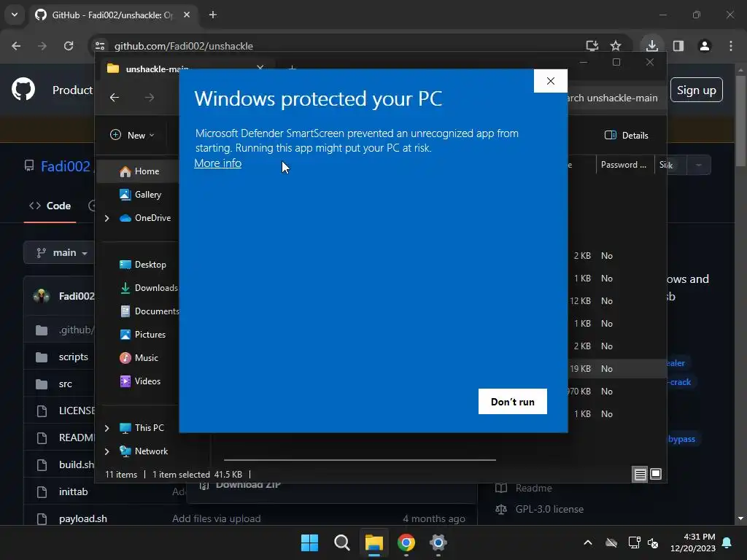Click the GitHub logo
This screenshot has height=560, width=747.
(23, 89)
